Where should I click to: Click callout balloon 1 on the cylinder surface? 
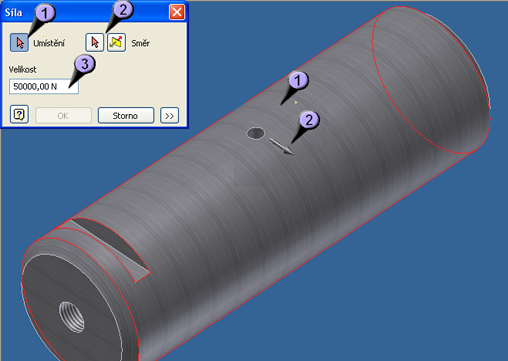tap(298, 80)
